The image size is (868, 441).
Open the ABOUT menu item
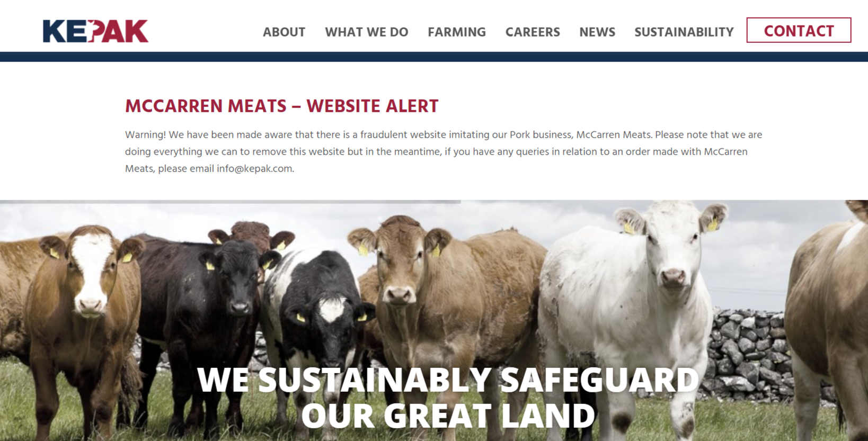coord(284,32)
